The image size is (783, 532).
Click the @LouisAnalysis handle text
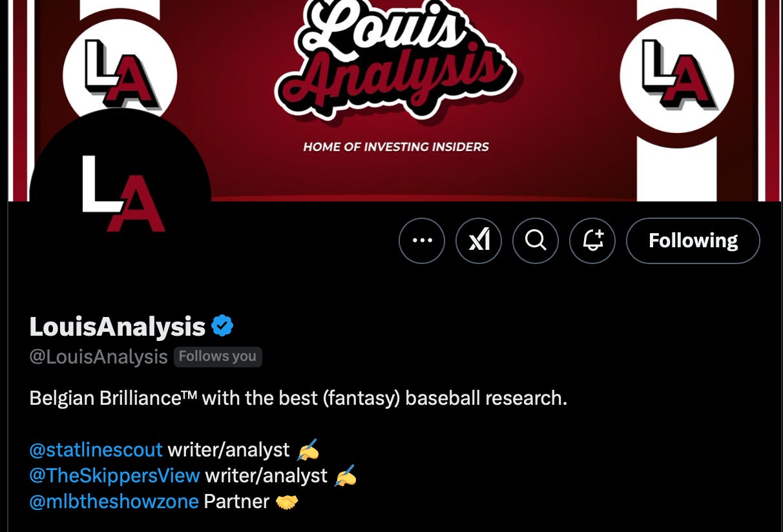pyautogui.click(x=98, y=357)
